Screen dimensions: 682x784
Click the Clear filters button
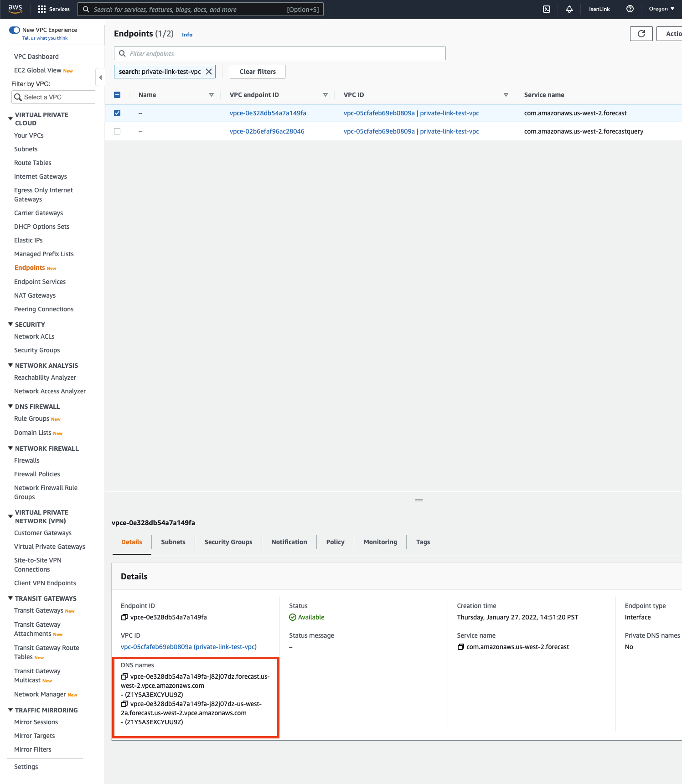(x=258, y=72)
